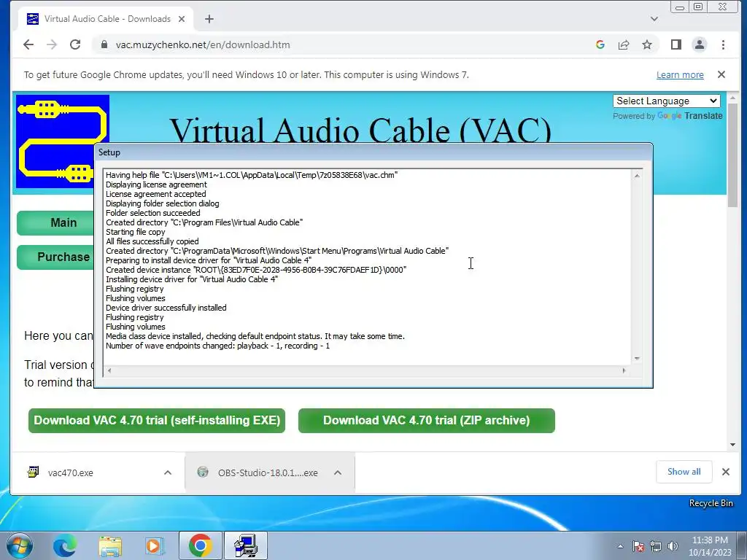The image size is (747, 560).
Task: Click the VAC cable logo image
Action: click(63, 141)
